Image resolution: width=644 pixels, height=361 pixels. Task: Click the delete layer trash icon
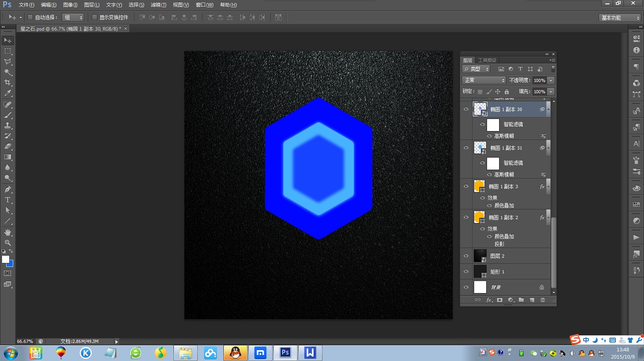543,300
